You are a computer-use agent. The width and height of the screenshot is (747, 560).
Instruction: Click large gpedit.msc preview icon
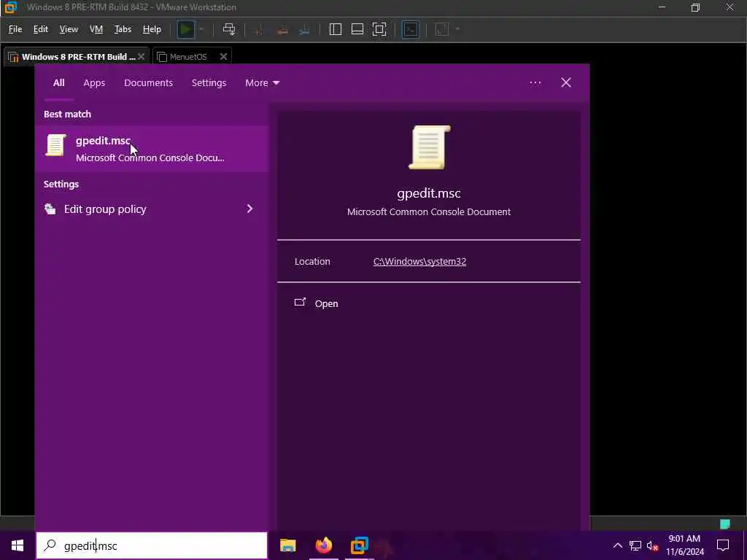coord(429,147)
